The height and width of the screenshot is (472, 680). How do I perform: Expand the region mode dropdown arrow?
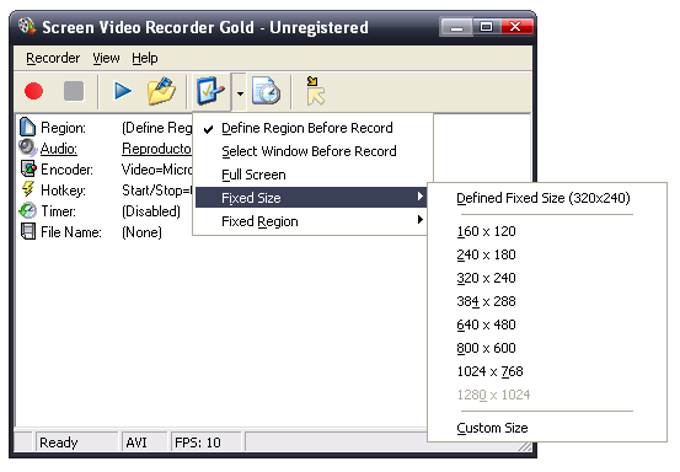coord(240,93)
